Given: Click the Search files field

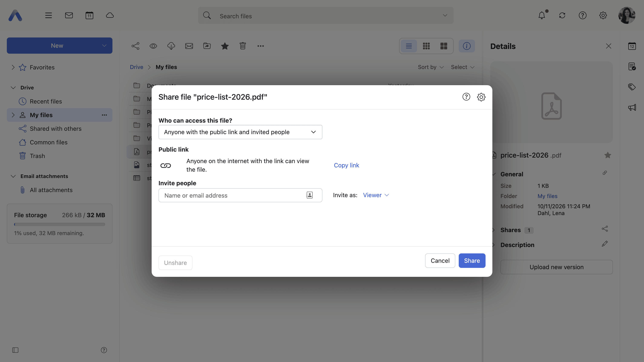Looking at the screenshot, I should [x=325, y=16].
